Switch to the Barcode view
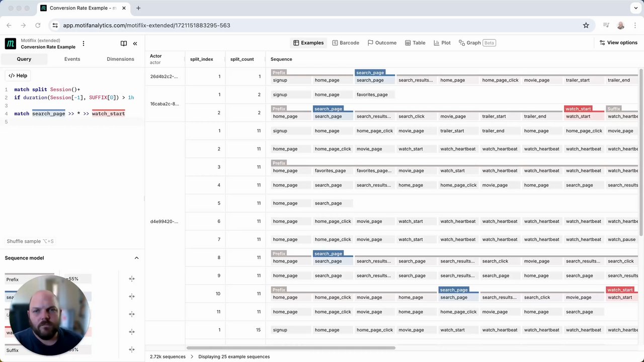Screen dimensions: 644x362 346,43
